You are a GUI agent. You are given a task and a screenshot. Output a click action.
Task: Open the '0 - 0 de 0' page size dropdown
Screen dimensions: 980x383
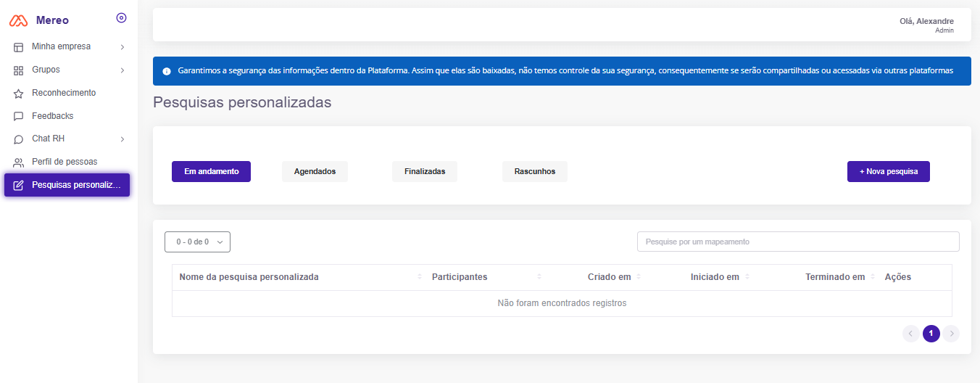pos(197,242)
